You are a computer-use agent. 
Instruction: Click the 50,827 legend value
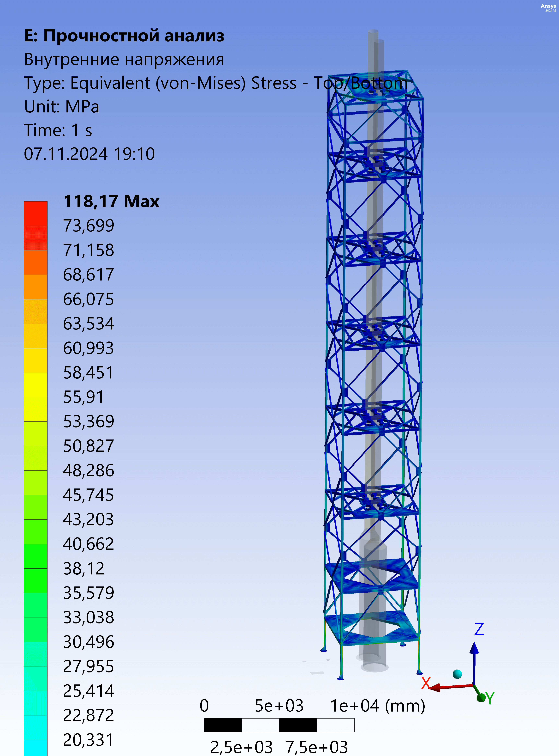click(89, 446)
